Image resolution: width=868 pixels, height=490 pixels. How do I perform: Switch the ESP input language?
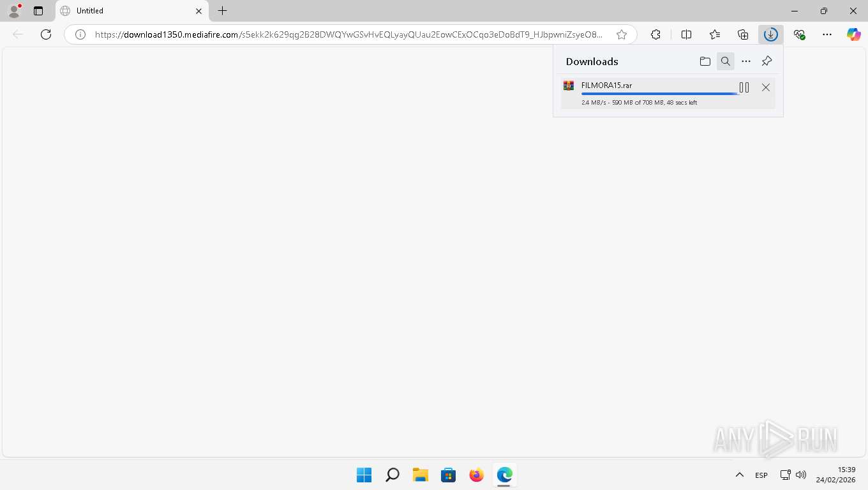pos(761,475)
